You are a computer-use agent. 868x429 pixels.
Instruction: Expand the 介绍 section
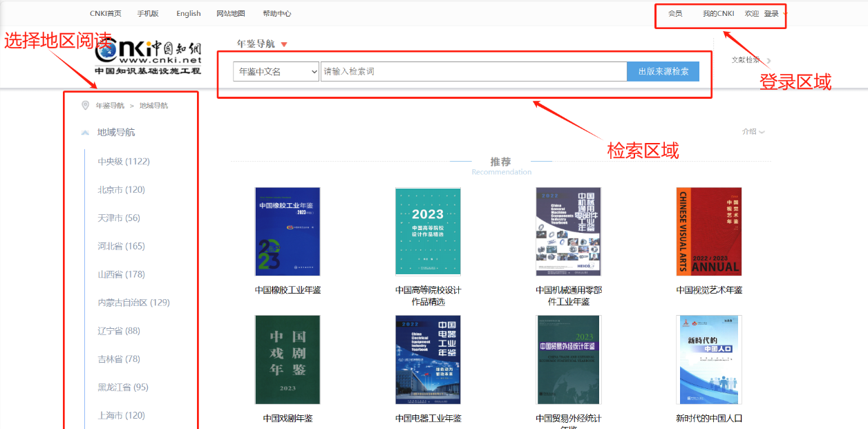[x=753, y=131]
